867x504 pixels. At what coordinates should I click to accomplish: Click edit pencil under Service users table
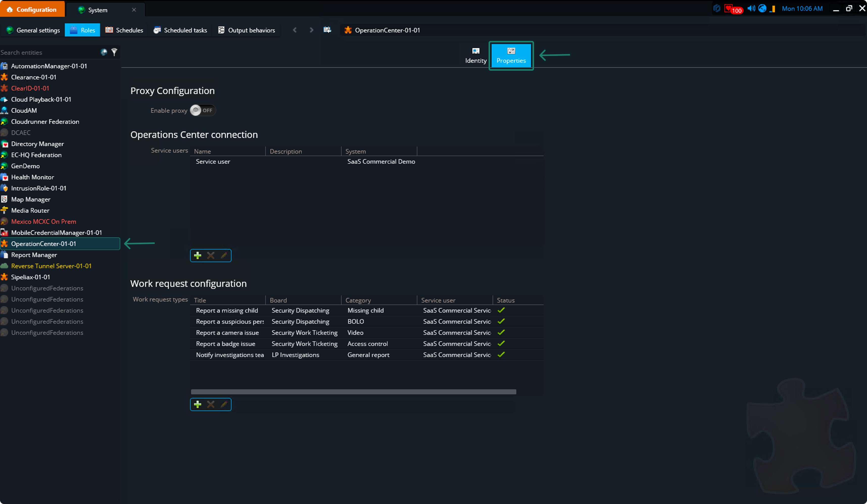coord(224,256)
